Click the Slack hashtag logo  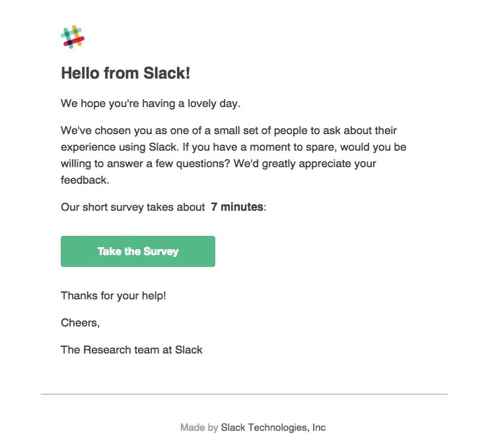pos(73,37)
